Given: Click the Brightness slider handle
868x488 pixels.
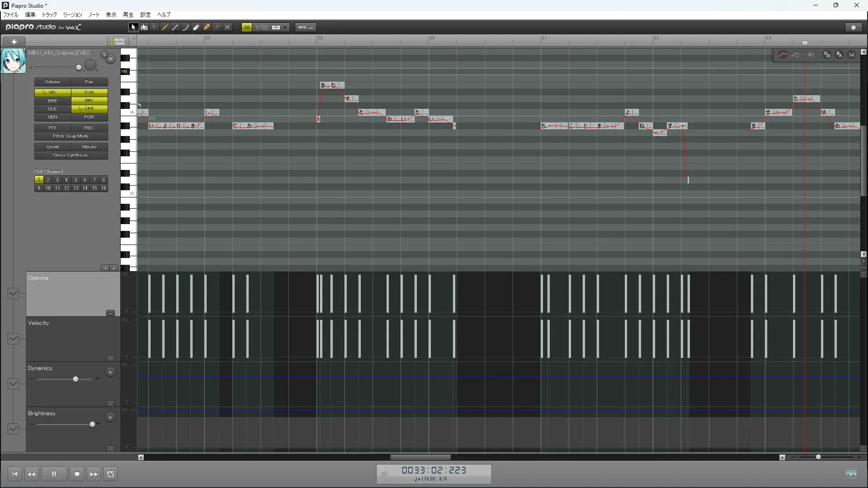Looking at the screenshot, I should tap(92, 424).
